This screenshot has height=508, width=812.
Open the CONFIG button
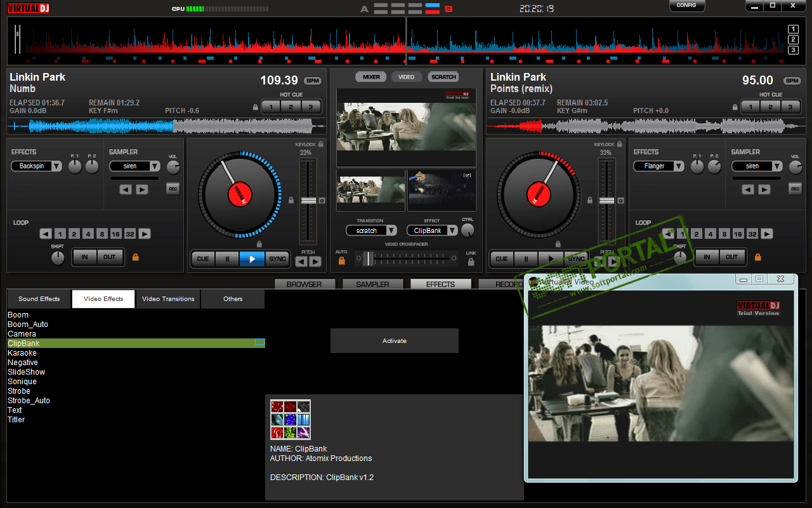687,5
